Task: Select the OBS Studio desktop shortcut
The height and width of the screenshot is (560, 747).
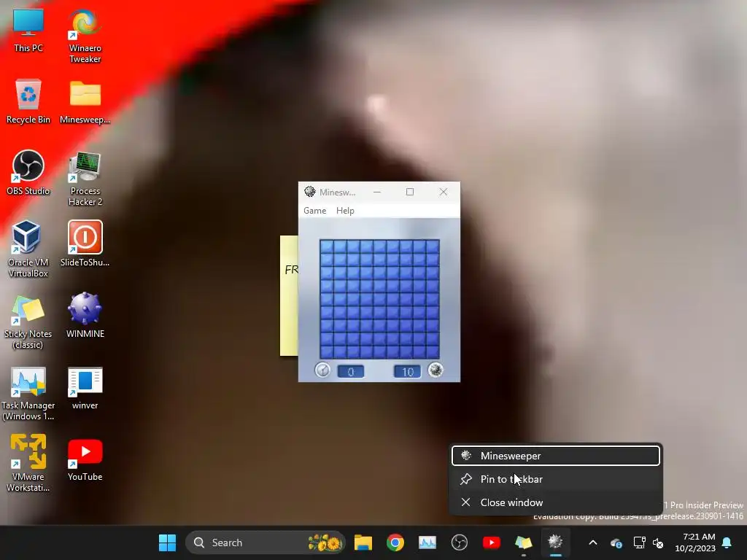Action: click(x=28, y=173)
